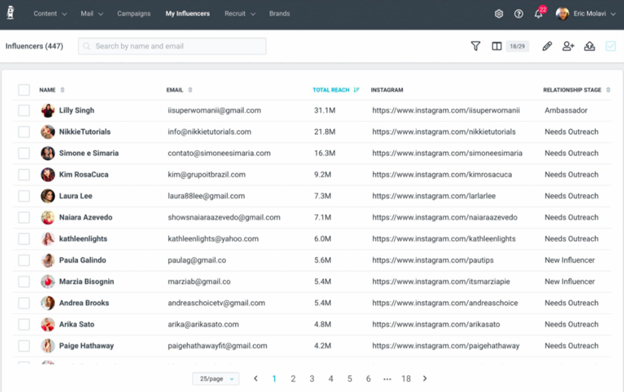This screenshot has height=392, width=624.
Task: Open Andrea Brooks influencer name
Action: [x=84, y=303]
